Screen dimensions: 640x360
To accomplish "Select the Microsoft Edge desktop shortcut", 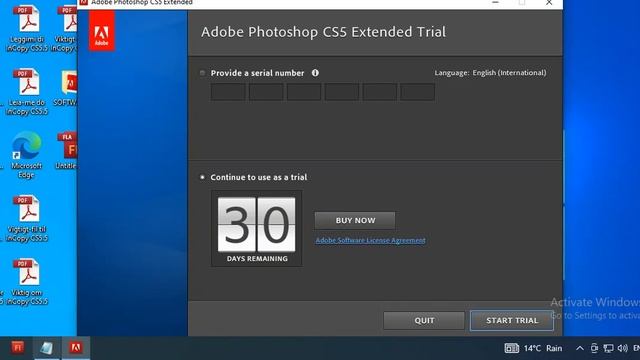I will 26,155.
